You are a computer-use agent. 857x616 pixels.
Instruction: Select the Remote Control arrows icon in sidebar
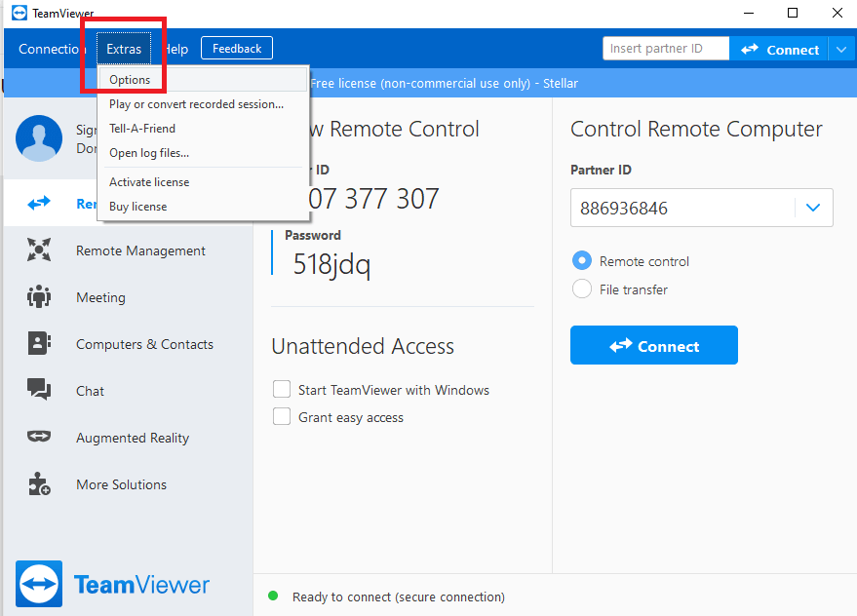pos(39,204)
